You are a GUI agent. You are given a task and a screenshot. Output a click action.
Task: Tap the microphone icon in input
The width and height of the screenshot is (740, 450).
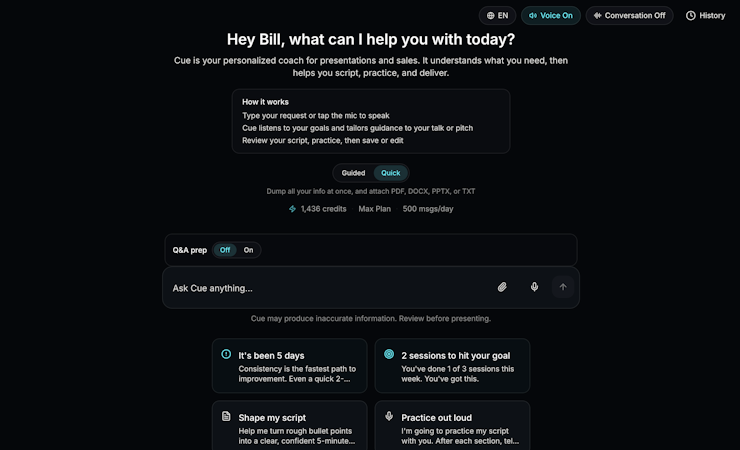coord(534,287)
